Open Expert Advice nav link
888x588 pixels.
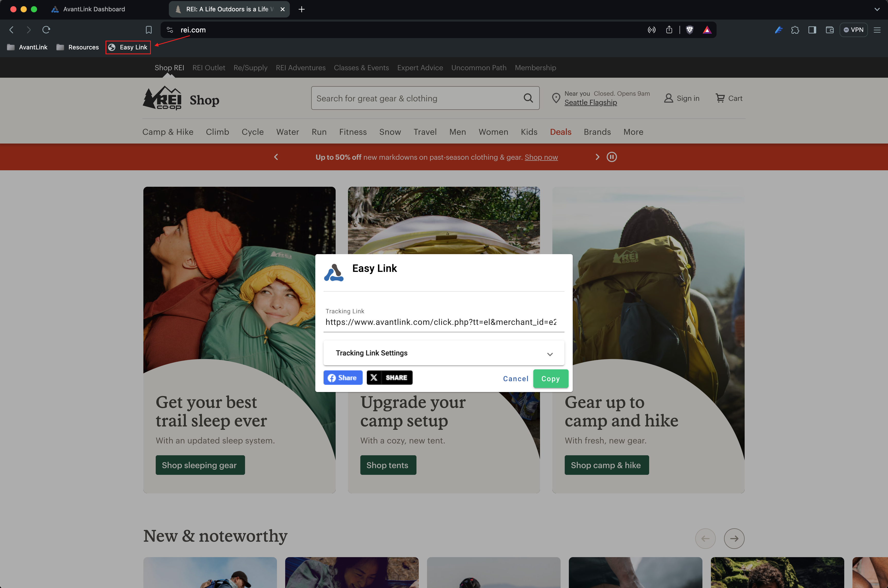(420, 68)
